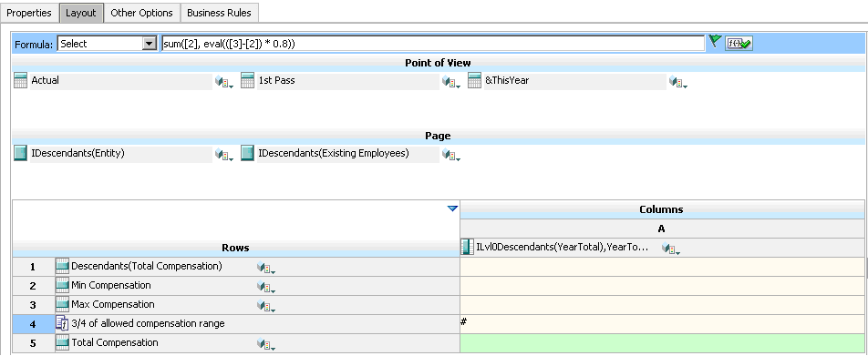Open member selector for Actual

tap(224, 82)
